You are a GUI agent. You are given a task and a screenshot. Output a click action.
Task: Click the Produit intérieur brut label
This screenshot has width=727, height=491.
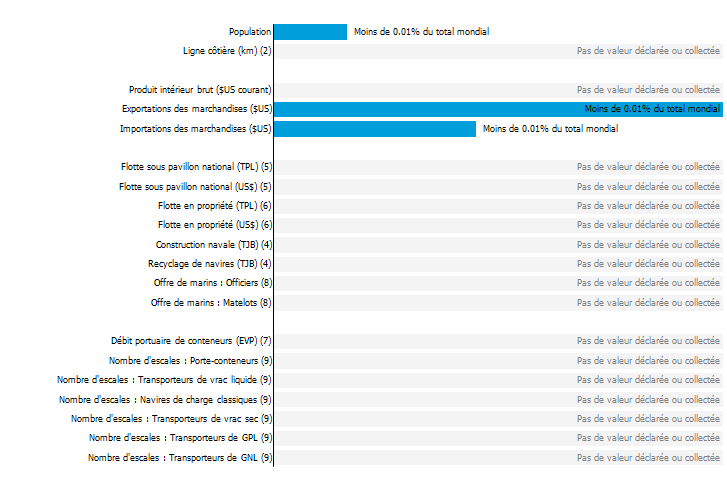[x=200, y=90]
